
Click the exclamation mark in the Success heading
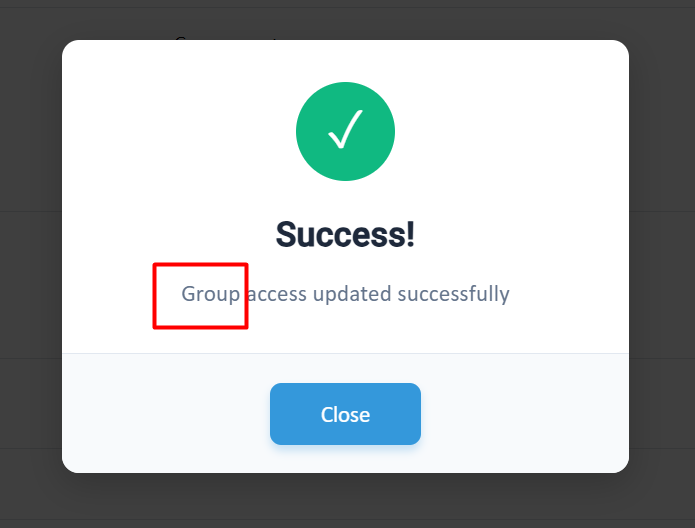[x=410, y=234]
